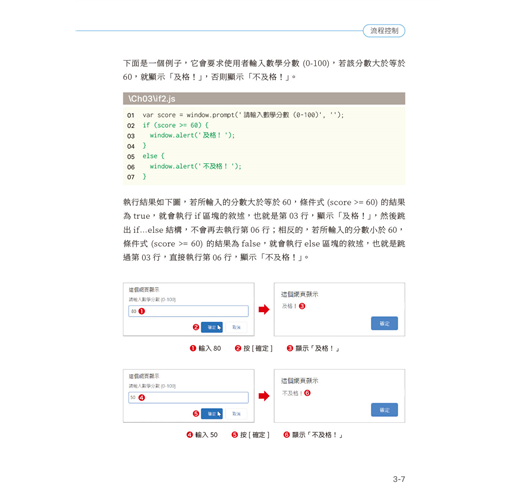The width and height of the screenshot is (520, 500).
Task: Click 確定 in the first prompt dialog
Action: 212,327
